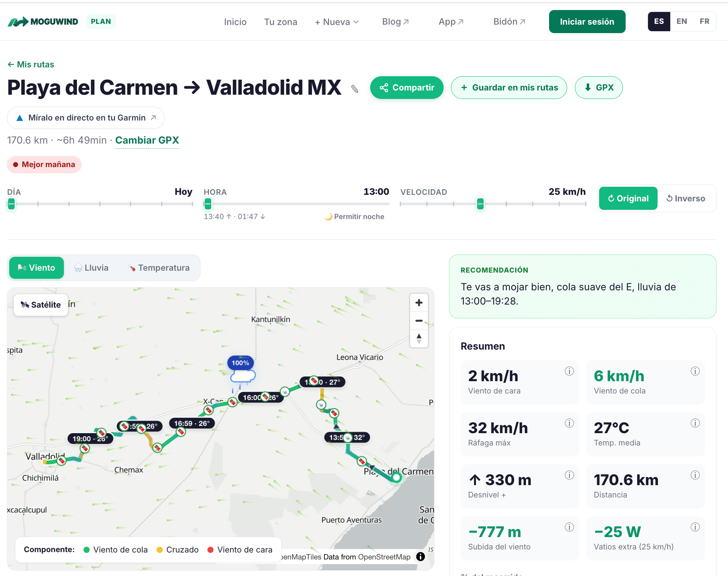This screenshot has height=576, width=728.
Task: Open the App external link
Action: click(451, 22)
